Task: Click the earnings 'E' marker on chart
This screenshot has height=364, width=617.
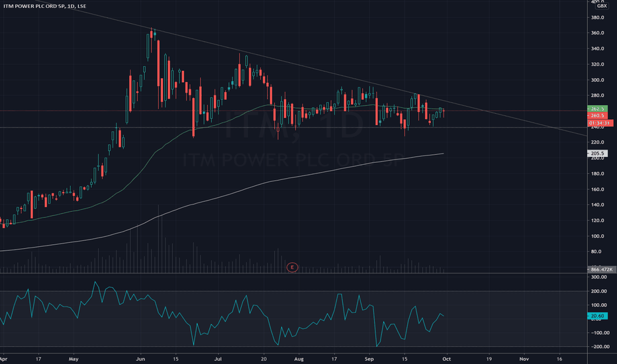Action: click(292, 267)
